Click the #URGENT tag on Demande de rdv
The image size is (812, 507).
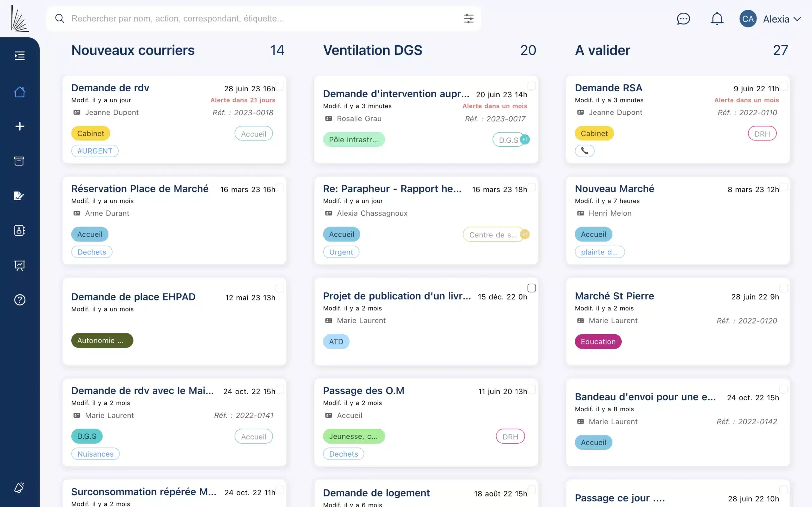[95, 151]
